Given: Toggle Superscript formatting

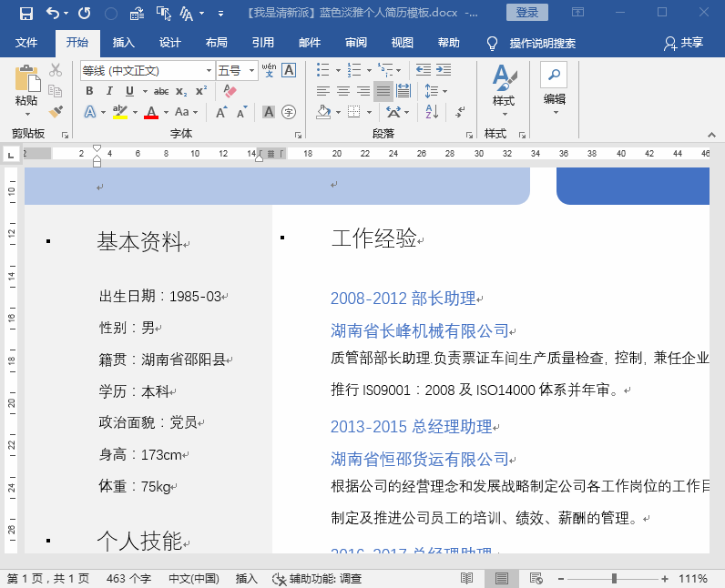Looking at the screenshot, I should tap(201, 91).
